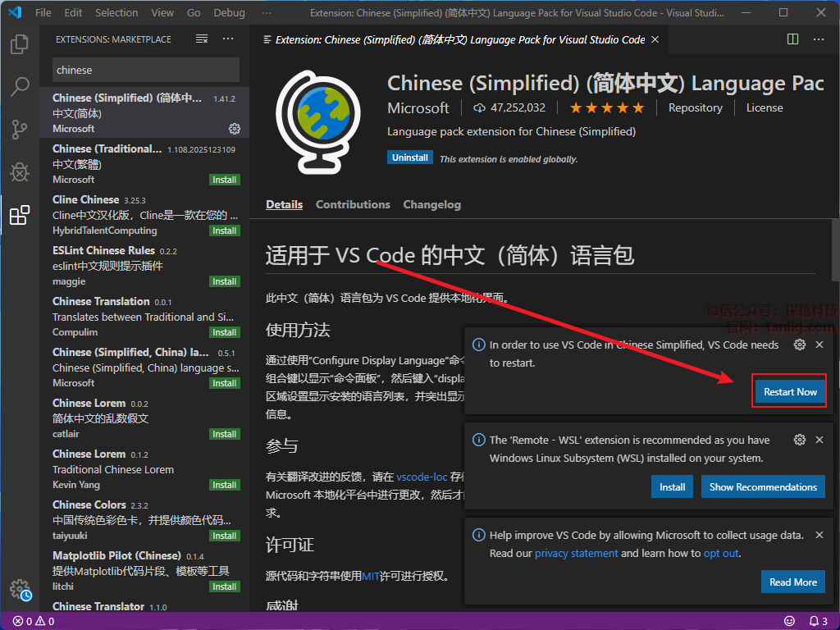Image resolution: width=840 pixels, height=630 pixels.
Task: Open editor More Actions ellipsis
Action: [819, 39]
